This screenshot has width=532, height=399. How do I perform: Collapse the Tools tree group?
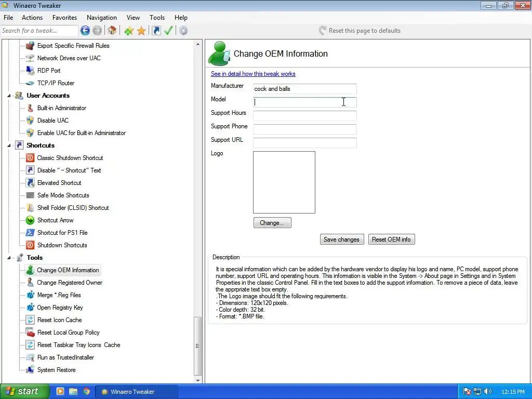9,258
